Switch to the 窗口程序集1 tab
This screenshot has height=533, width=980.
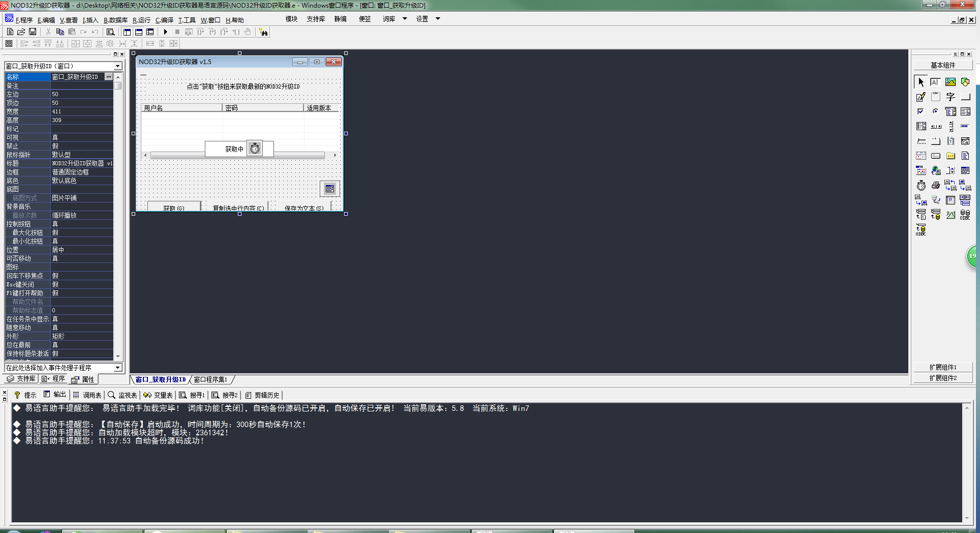pos(211,379)
